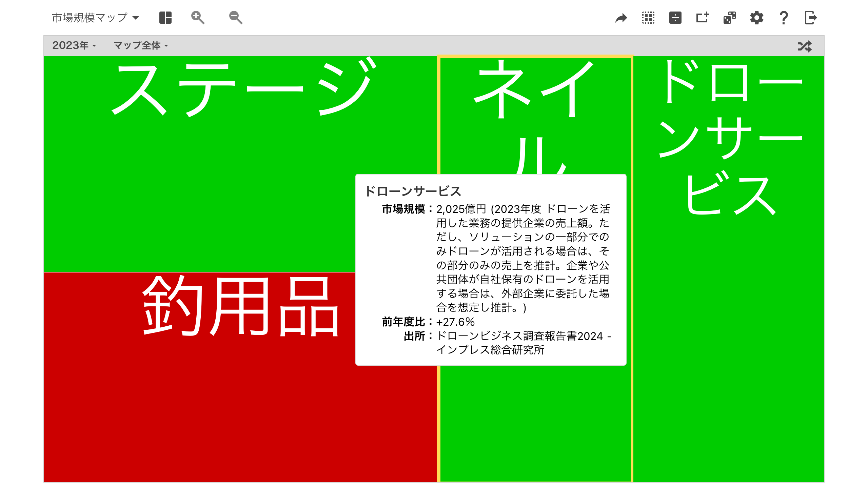Viewport: 868px width, 488px height.
Task: Zoom in with the magnifier plus icon
Action: pyautogui.click(x=198, y=18)
